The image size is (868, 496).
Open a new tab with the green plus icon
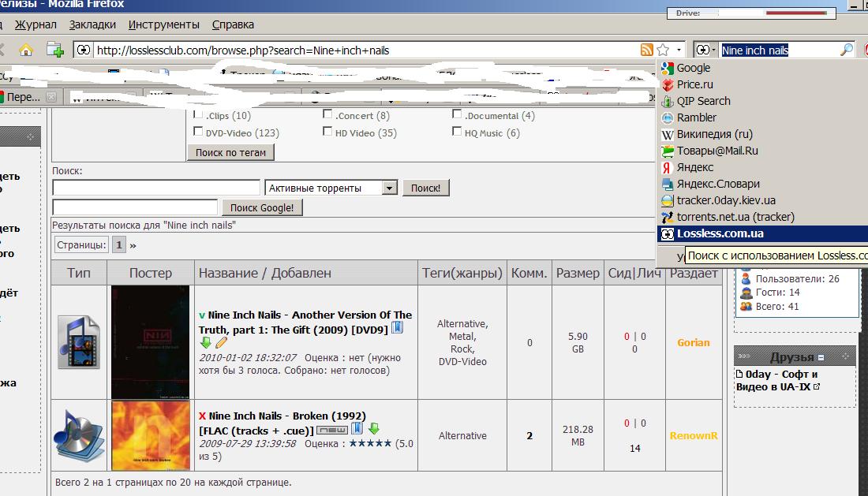click(54, 50)
